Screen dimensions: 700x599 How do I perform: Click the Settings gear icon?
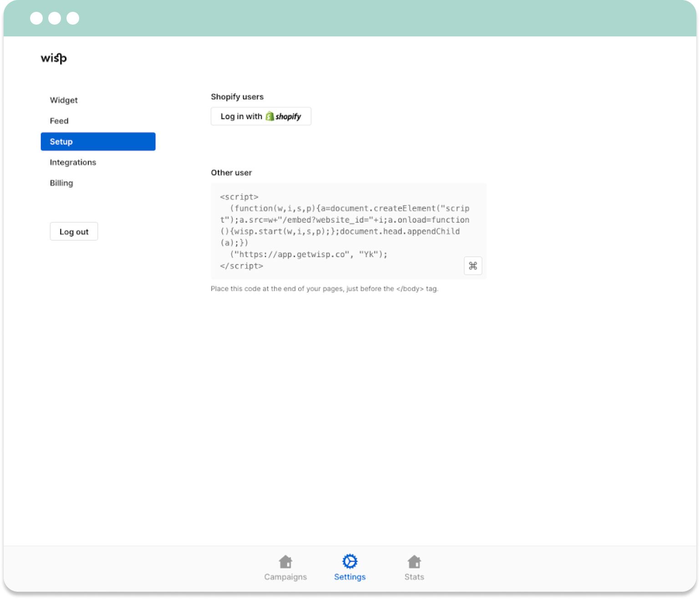pos(350,561)
